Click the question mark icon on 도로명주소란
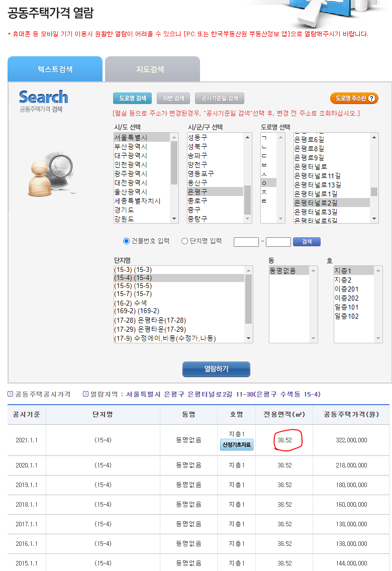This screenshot has height=571, width=392. pyautogui.click(x=371, y=99)
